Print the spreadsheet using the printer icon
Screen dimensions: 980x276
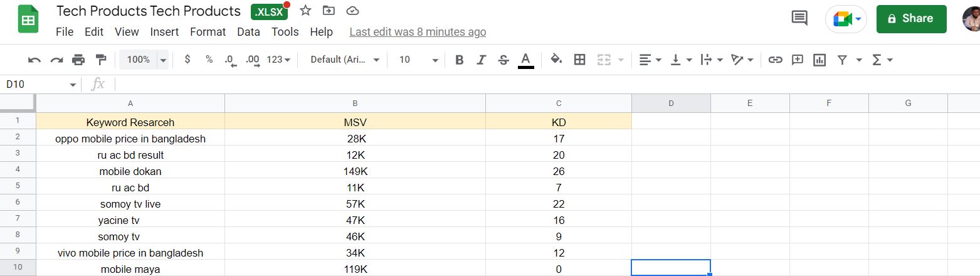click(x=78, y=60)
